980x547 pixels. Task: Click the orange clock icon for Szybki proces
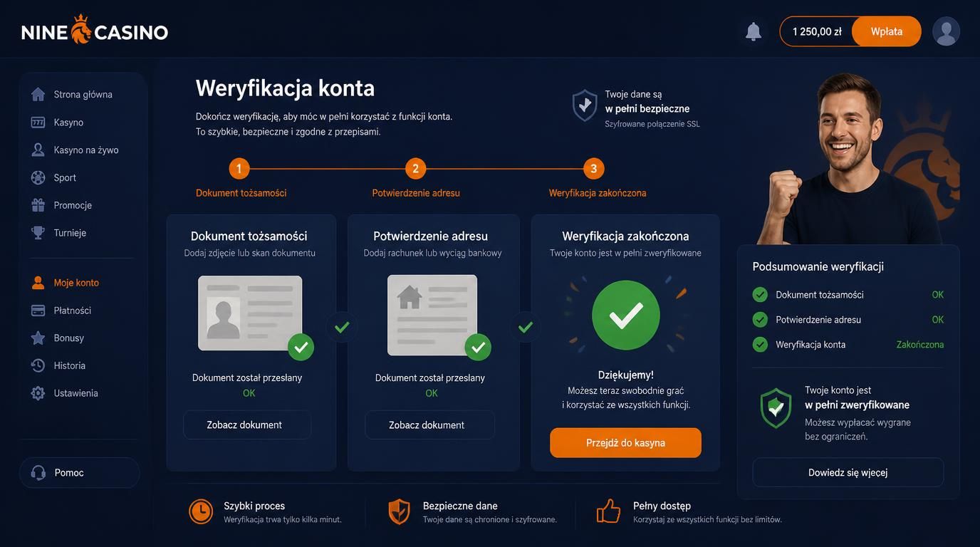pyautogui.click(x=201, y=511)
